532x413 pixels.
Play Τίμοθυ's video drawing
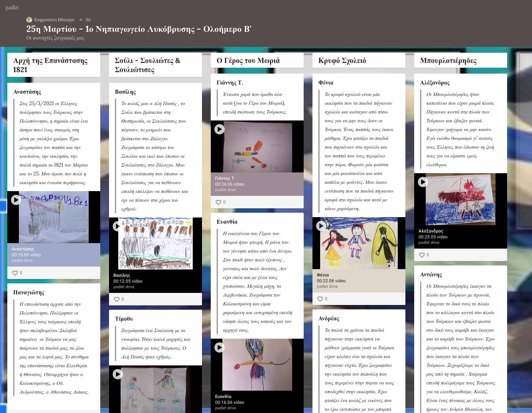pyautogui.click(x=118, y=374)
